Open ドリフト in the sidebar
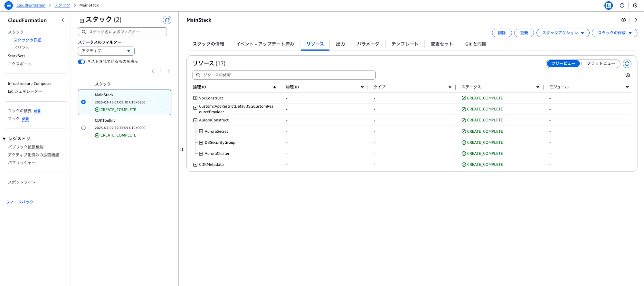Image resolution: width=644 pixels, height=286 pixels. (x=21, y=48)
